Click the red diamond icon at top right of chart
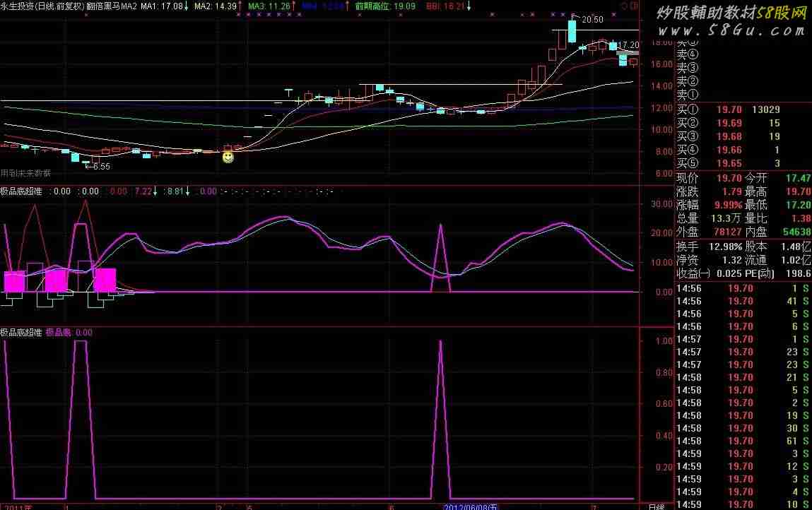This screenshot has width=812, height=510. 625,6
